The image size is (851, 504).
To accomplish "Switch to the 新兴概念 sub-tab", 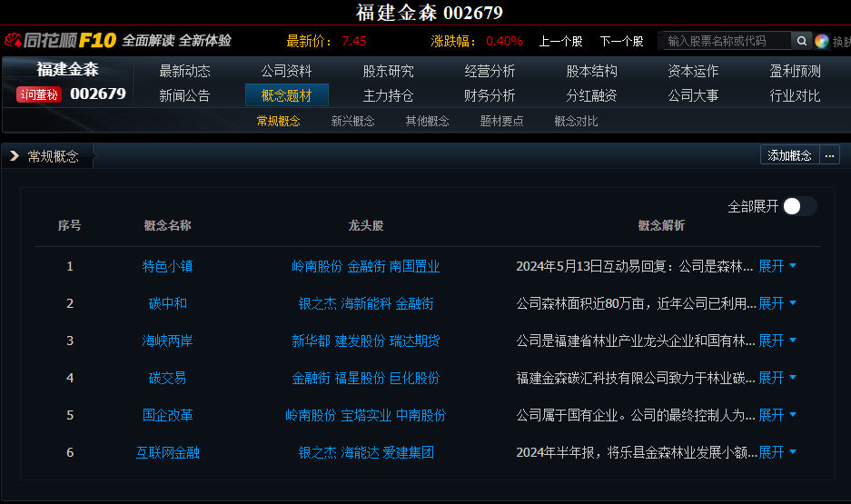I will click(x=352, y=121).
